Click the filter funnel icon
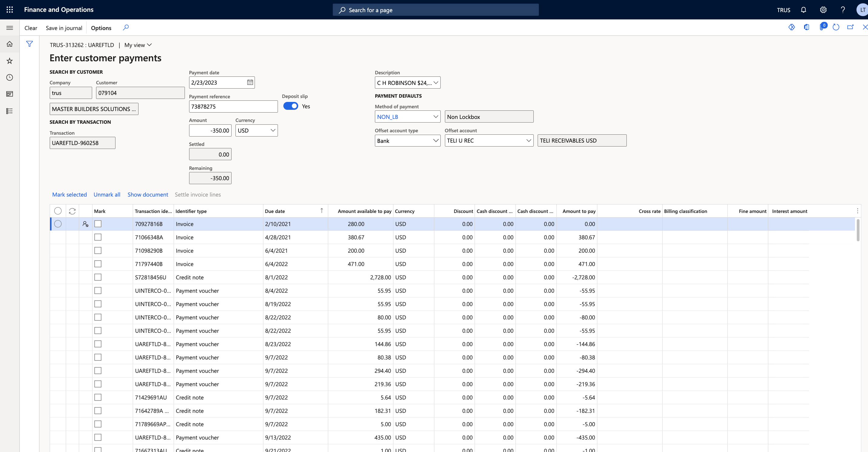The height and width of the screenshot is (452, 868). 30,44
